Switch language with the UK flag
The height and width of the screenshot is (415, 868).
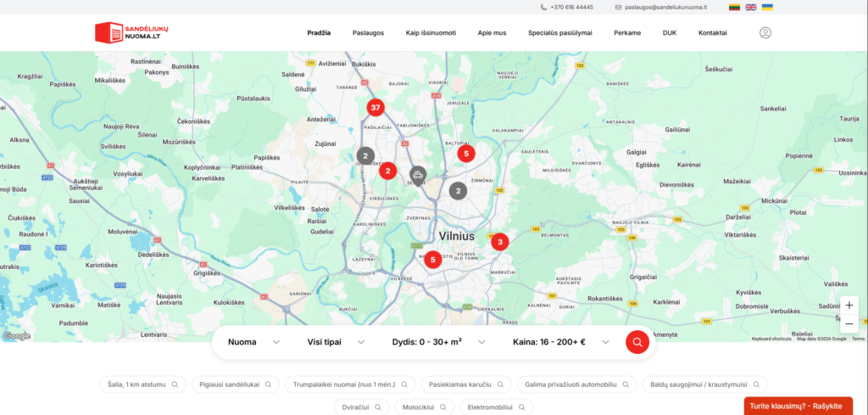pos(751,7)
